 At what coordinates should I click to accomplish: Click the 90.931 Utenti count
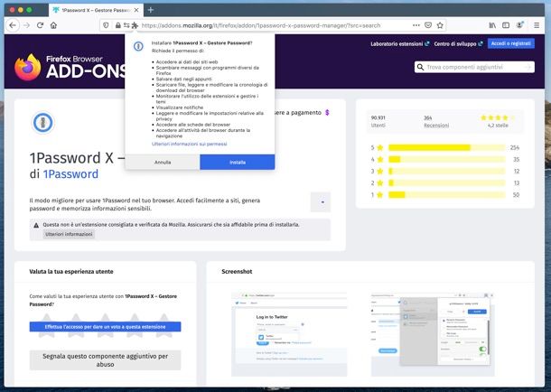click(378, 121)
